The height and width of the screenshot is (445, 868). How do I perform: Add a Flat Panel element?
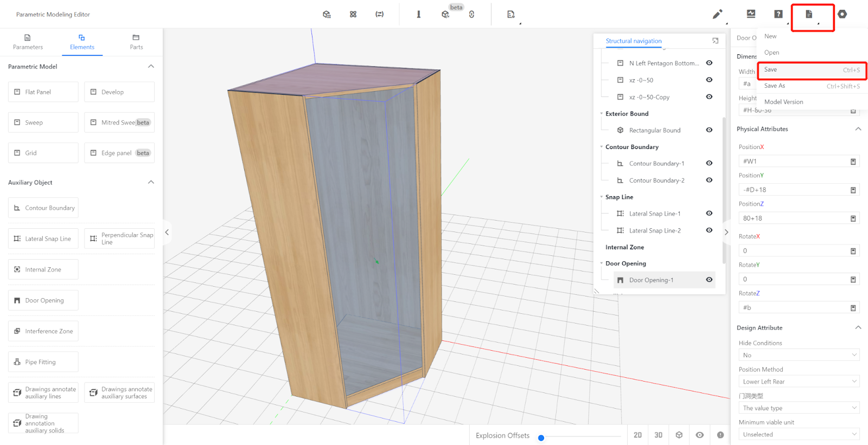43,92
